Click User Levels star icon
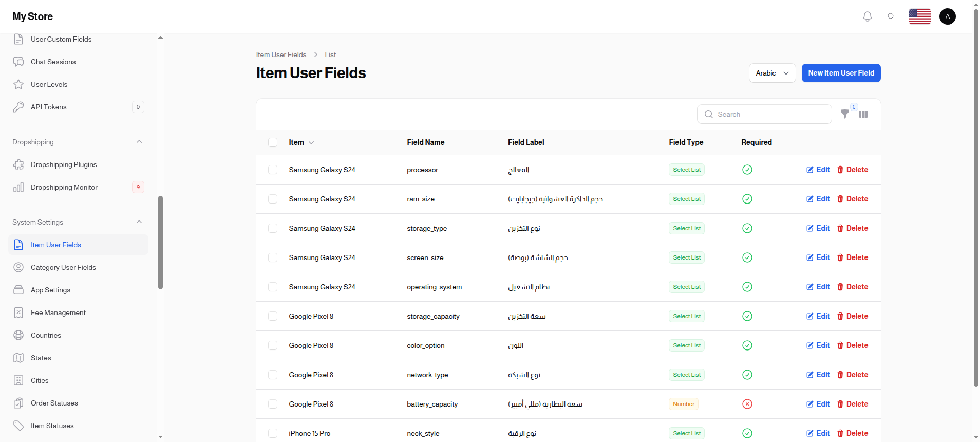This screenshot has width=980, height=442. pyautogui.click(x=18, y=84)
